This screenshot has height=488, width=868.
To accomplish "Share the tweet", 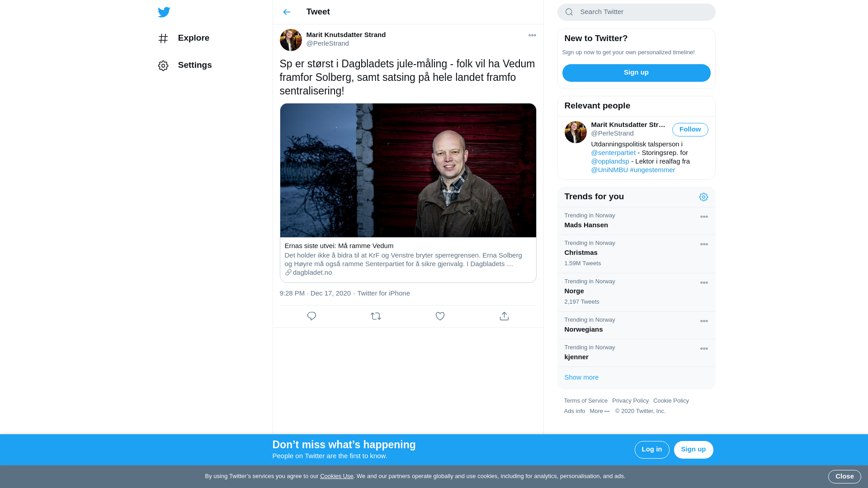I will pos(504,316).
